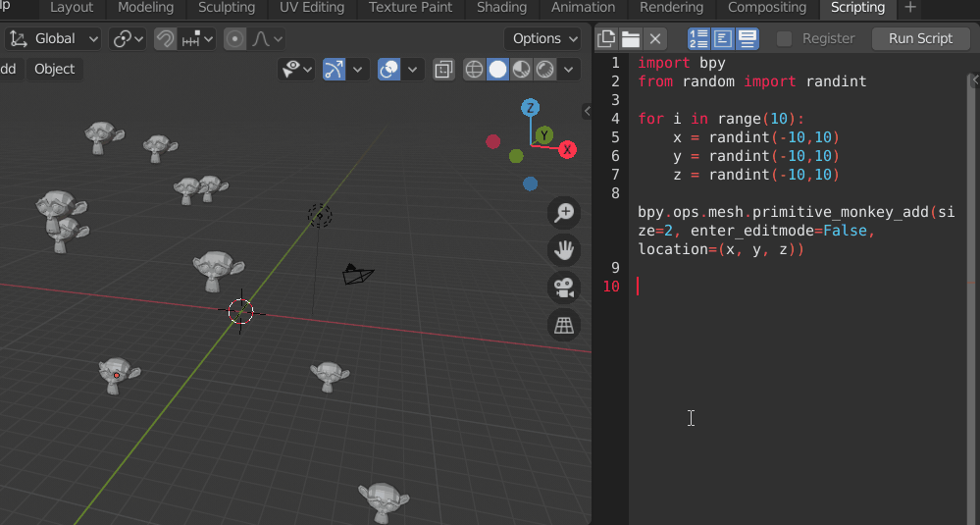Enable the Register checkbox

point(784,38)
